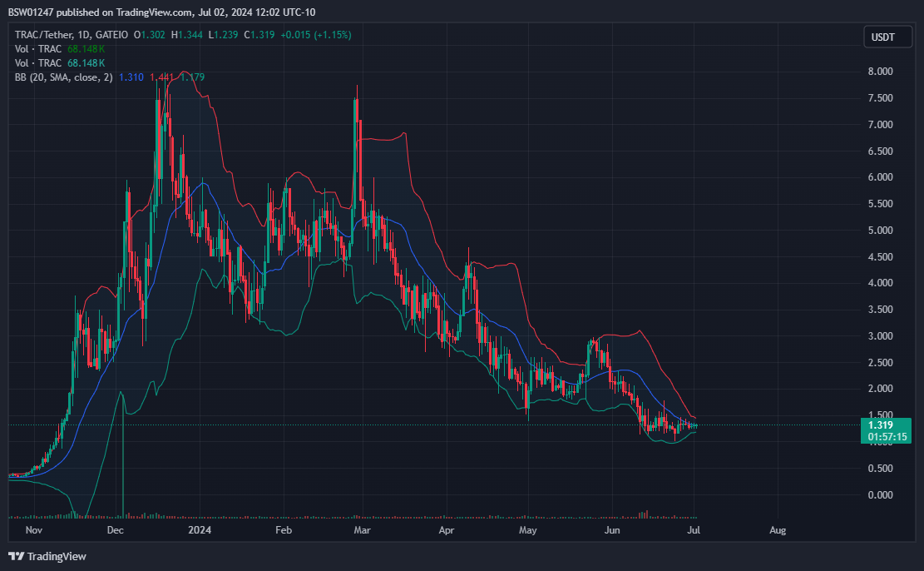The height and width of the screenshot is (571, 924).
Task: Click the 2.000 price axis label
Action: [881, 388]
